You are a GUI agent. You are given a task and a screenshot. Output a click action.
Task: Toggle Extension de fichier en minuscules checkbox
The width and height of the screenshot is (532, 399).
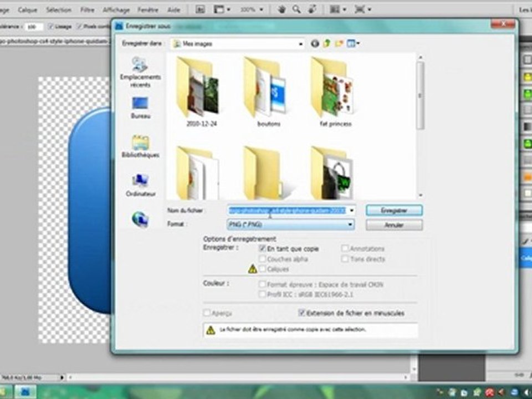point(301,313)
